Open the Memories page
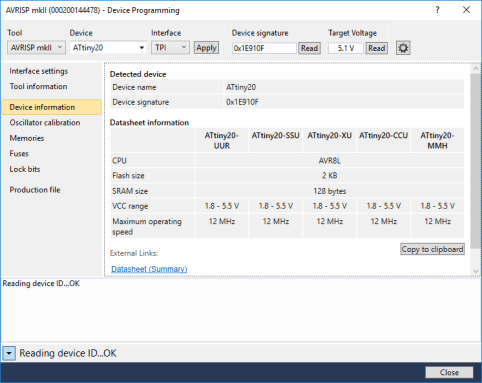 27,138
